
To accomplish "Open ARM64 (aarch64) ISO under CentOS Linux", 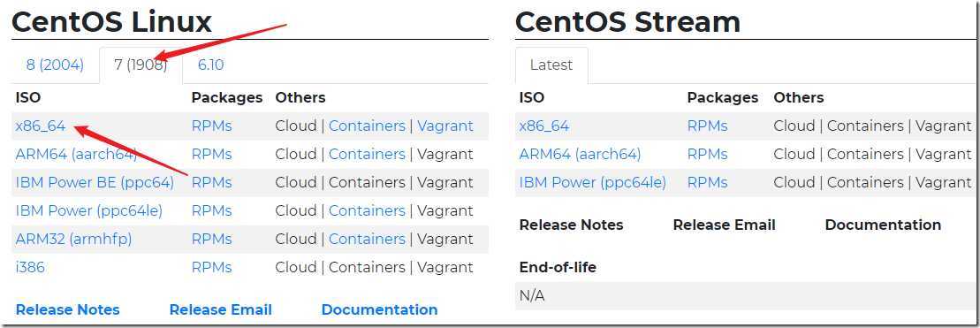I will click(76, 155).
